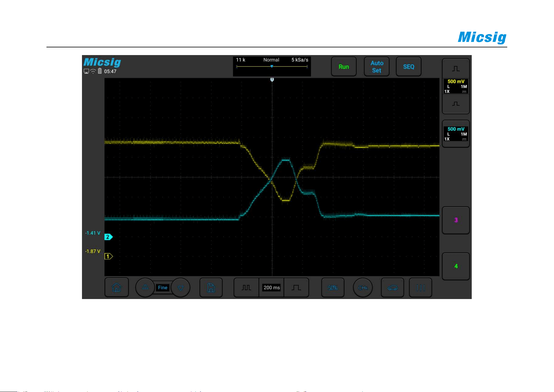The image size is (554, 392).
Task: Tap the vertical cursors icon
Action: 421,287
